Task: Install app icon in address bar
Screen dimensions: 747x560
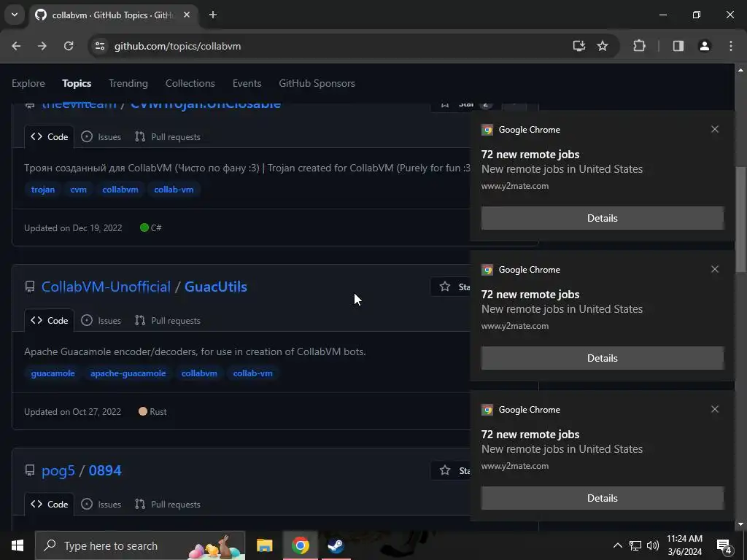Action: click(578, 46)
